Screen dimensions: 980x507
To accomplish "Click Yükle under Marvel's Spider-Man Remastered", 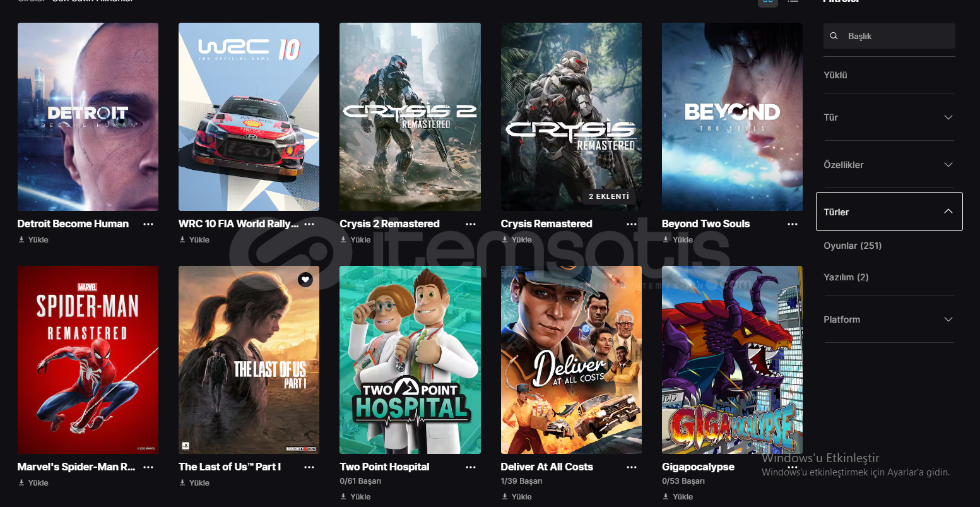I will point(33,483).
